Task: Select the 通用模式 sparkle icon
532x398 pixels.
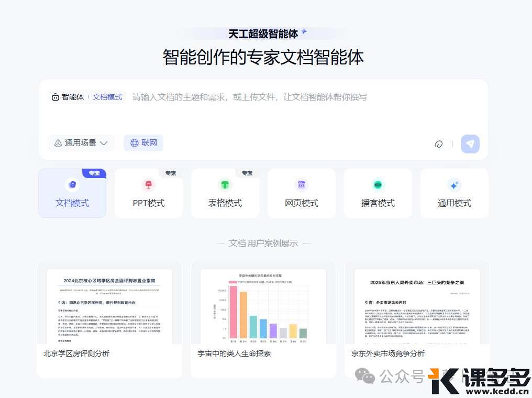Action: 454,185
